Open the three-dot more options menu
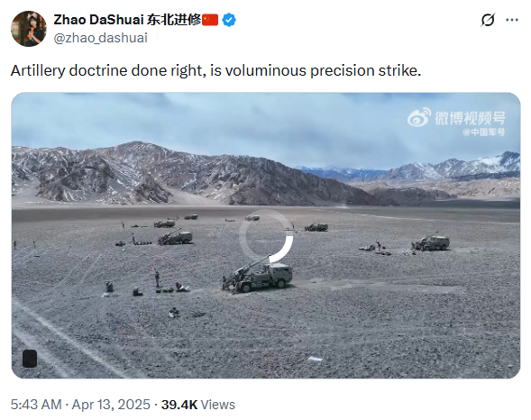 [x=512, y=20]
